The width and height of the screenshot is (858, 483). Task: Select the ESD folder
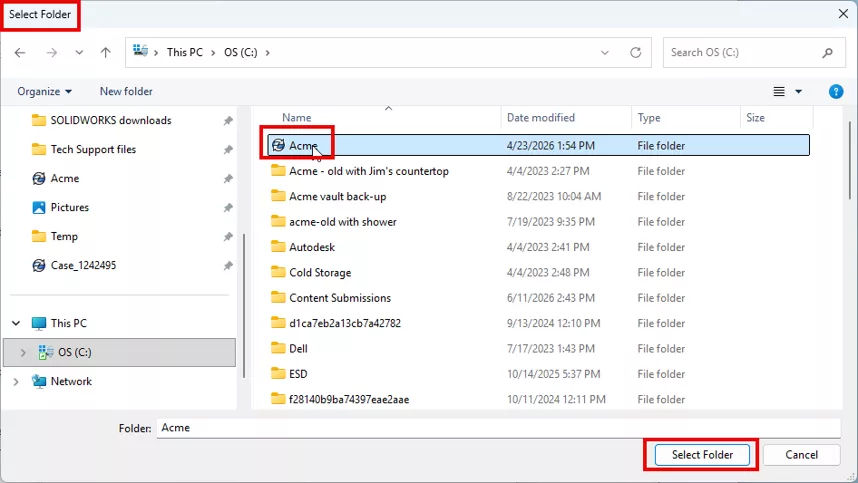click(298, 374)
